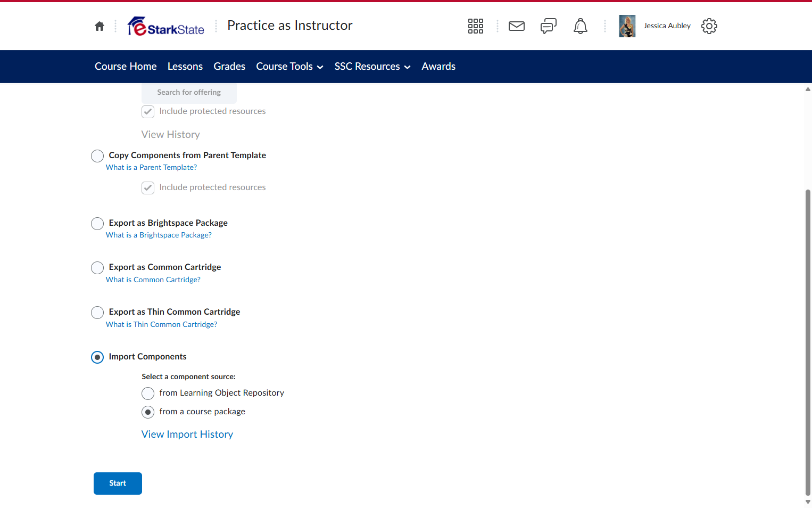Open Jessica Aubley's profile picture menu
812x508 pixels.
(x=627, y=26)
